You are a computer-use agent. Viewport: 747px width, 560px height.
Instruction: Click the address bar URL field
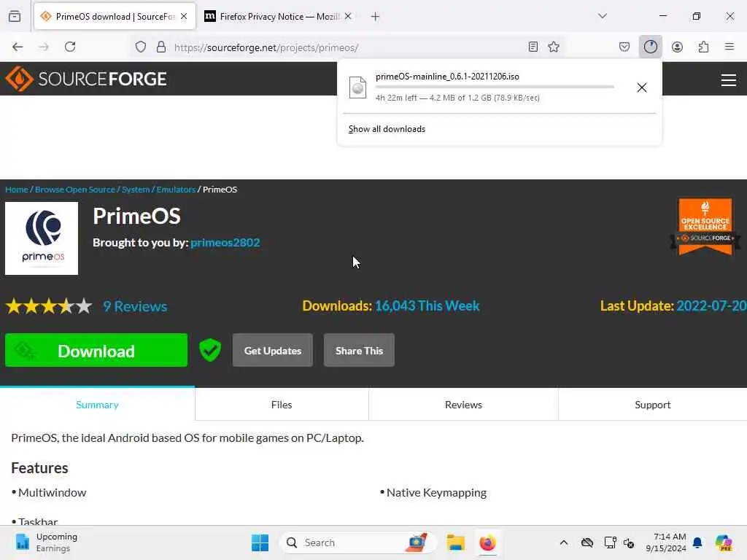click(x=348, y=47)
